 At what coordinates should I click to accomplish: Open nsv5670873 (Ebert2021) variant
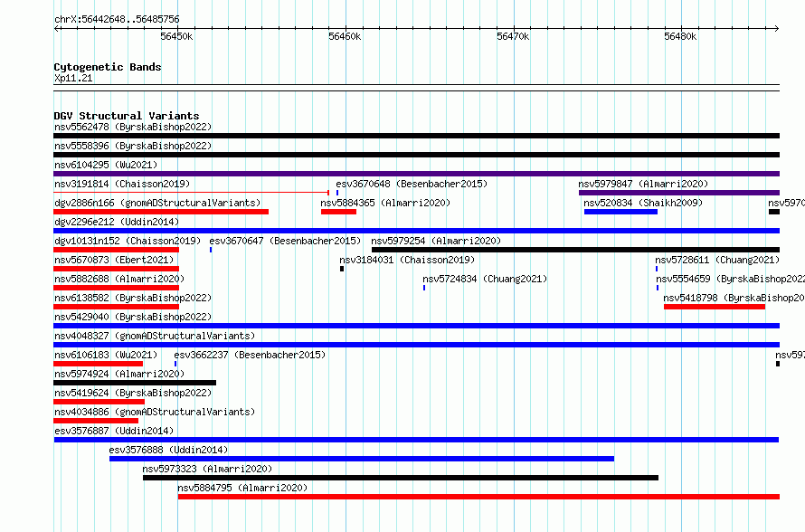pyautogui.click(x=114, y=260)
